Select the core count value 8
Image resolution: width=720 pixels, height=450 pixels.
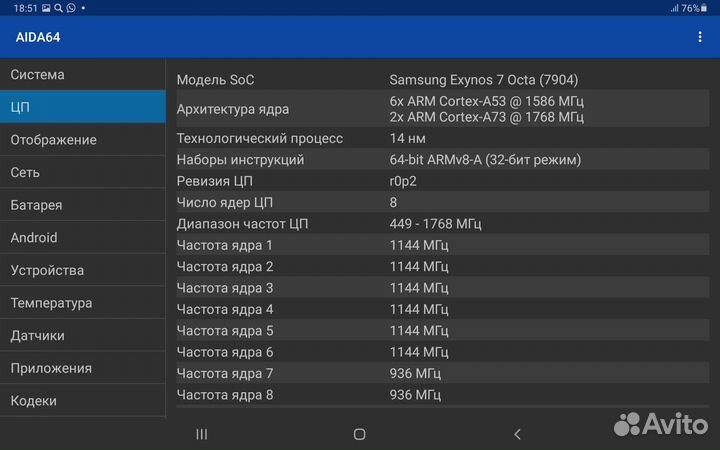point(394,202)
